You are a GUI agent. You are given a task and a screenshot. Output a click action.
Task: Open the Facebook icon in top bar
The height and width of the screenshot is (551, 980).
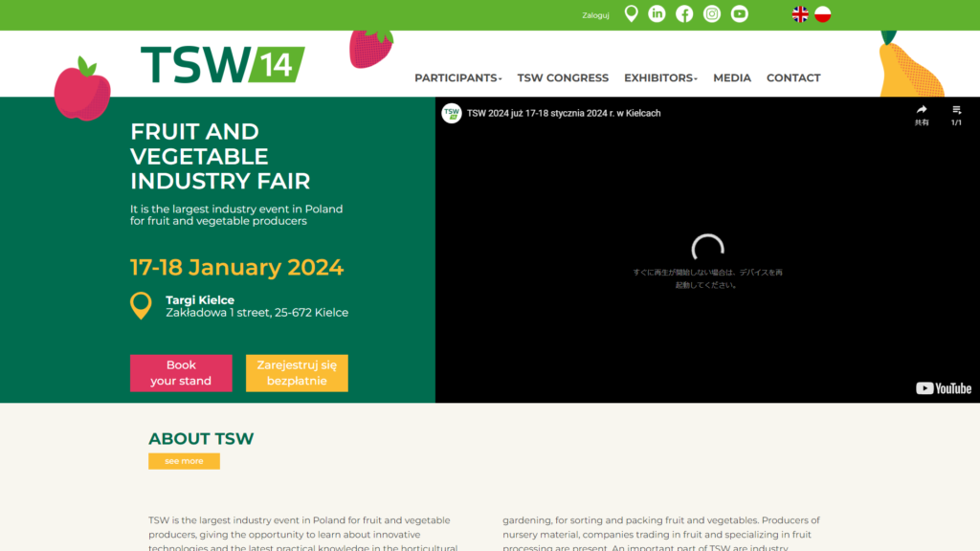[684, 13]
